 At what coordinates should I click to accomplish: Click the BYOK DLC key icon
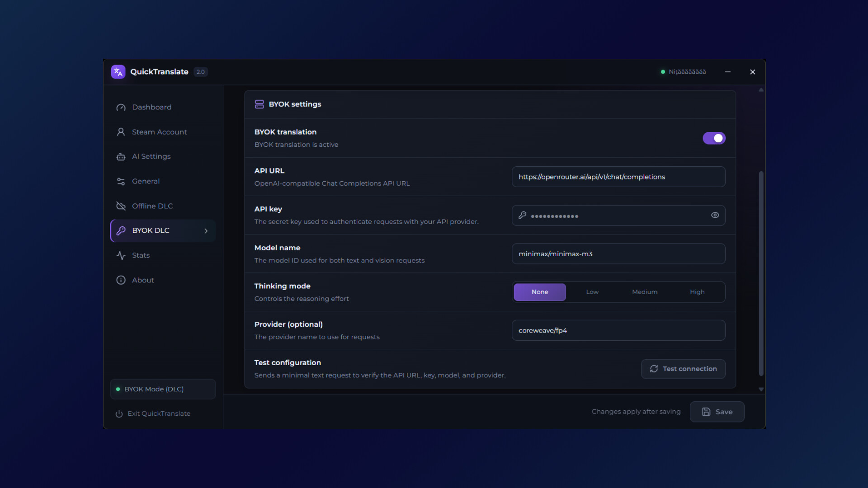pos(121,231)
